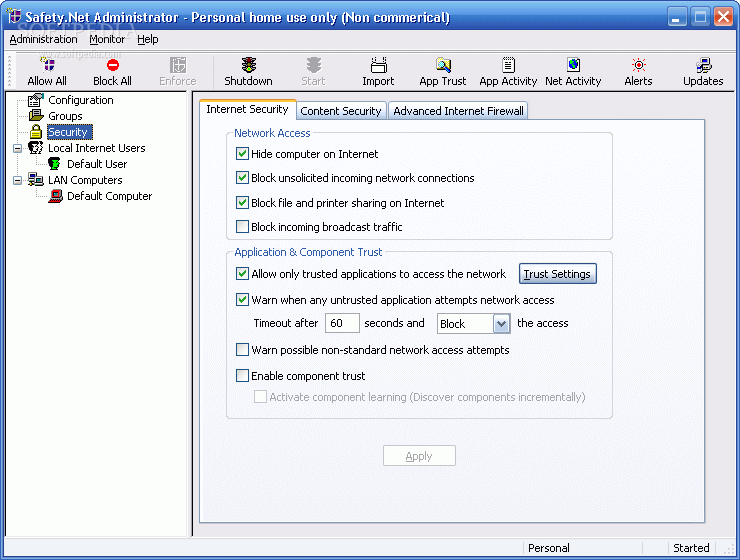Select Security in the tree
The width and height of the screenshot is (740, 560).
click(69, 132)
